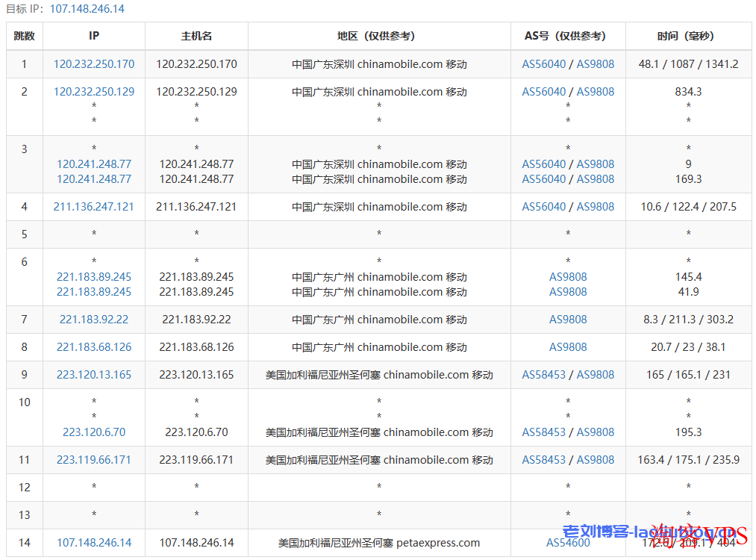Click AS9808 link on the 145.4 ms line

click(568, 277)
